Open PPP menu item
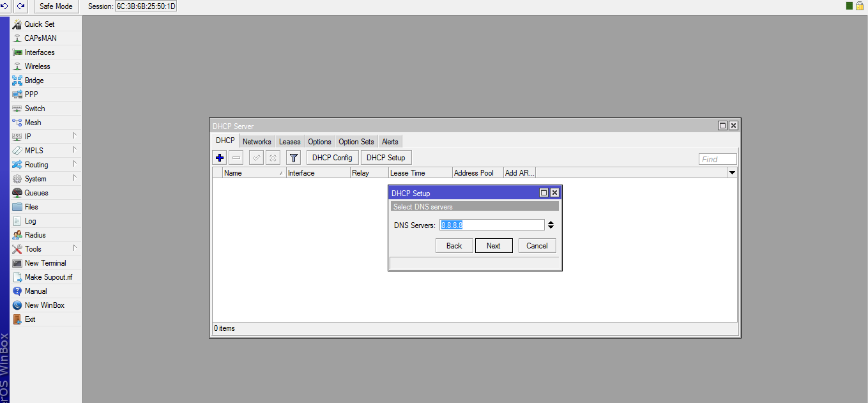Image resolution: width=868 pixels, height=403 pixels. click(x=46, y=95)
